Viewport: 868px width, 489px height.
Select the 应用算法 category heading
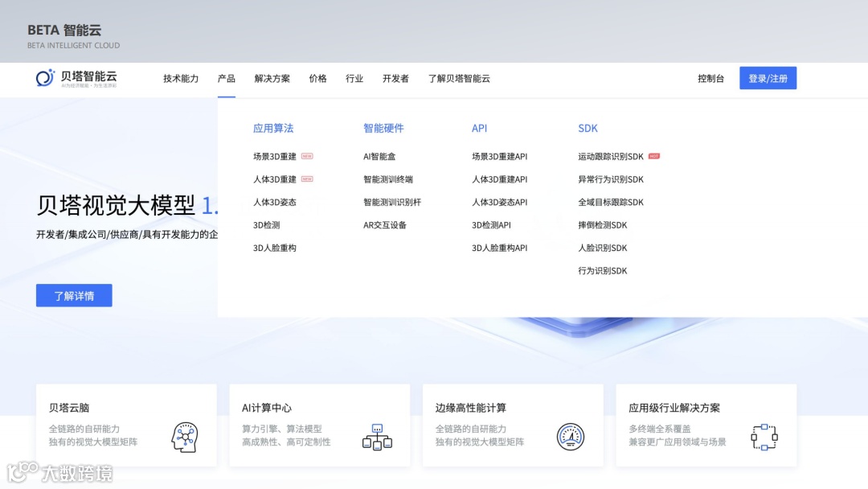pyautogui.click(x=273, y=129)
